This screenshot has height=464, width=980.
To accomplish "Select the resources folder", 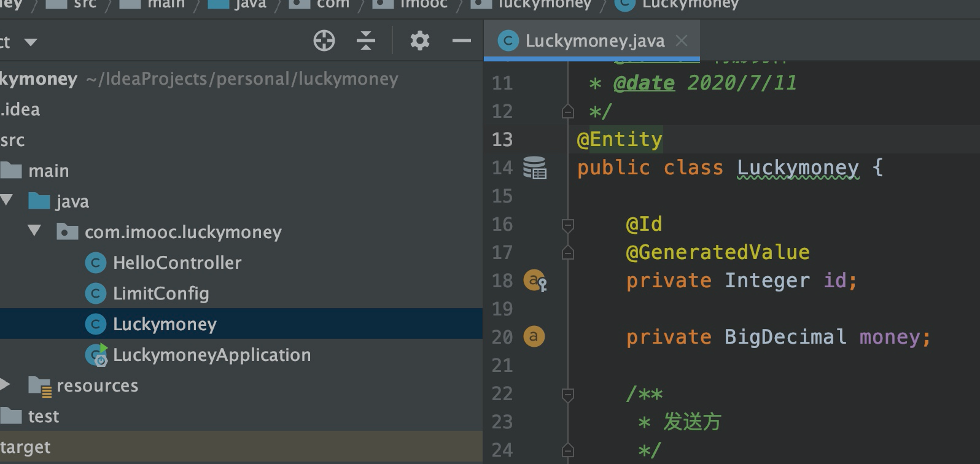I will pyautogui.click(x=97, y=385).
